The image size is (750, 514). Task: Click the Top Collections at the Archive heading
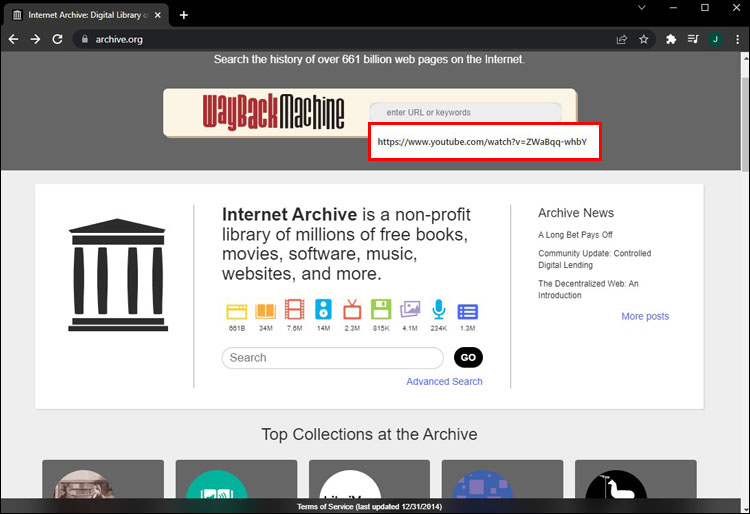coord(369,434)
